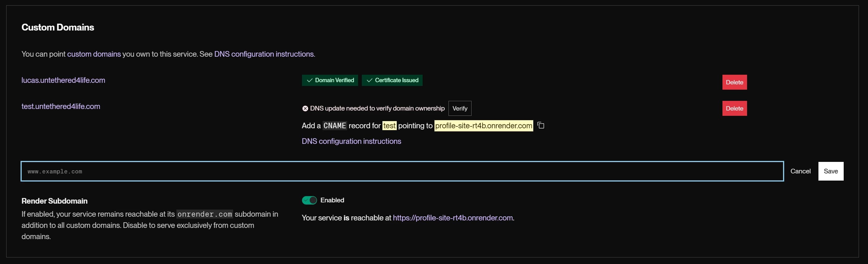This screenshot has height=264, width=868.
Task: Visit https://profile-site-rt4b.onrender.com service URL
Action: (453, 218)
